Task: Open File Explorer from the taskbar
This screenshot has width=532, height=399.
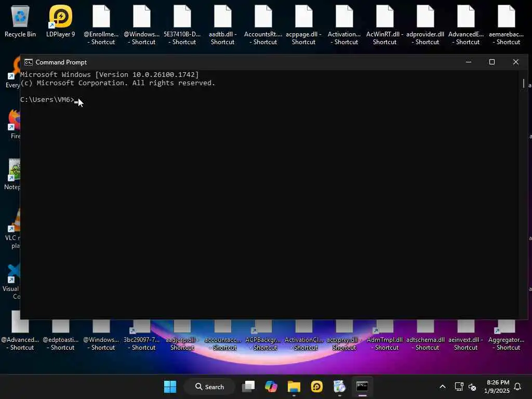Action: click(x=294, y=387)
